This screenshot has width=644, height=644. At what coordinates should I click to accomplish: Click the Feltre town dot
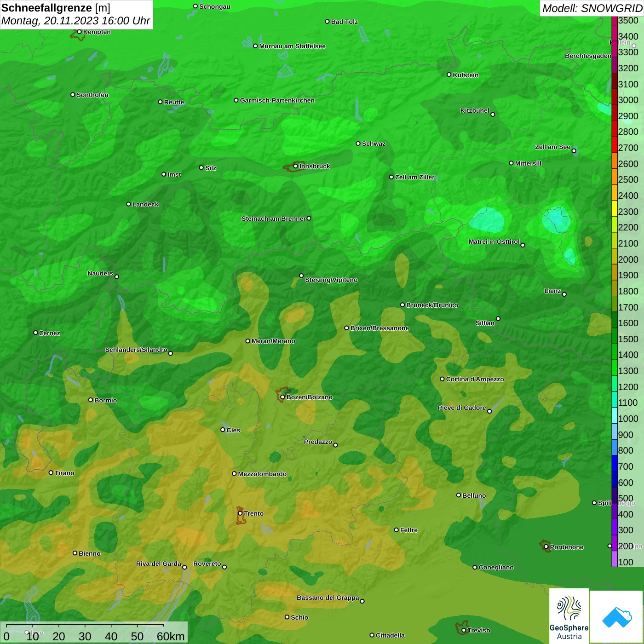396,530
